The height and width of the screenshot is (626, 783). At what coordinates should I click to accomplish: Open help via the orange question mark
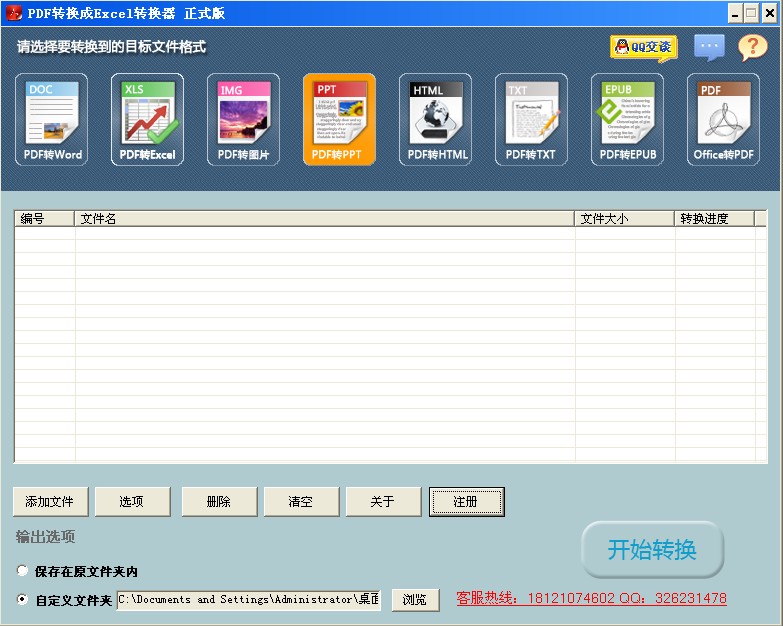coord(753,47)
